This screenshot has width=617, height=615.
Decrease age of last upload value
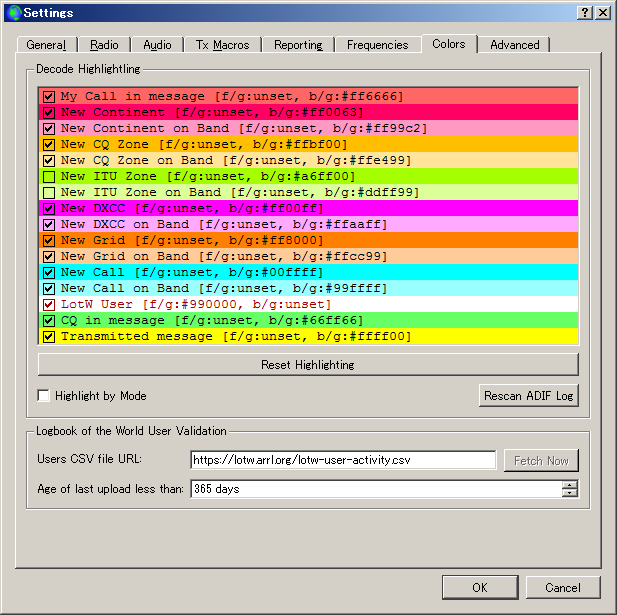point(570,494)
